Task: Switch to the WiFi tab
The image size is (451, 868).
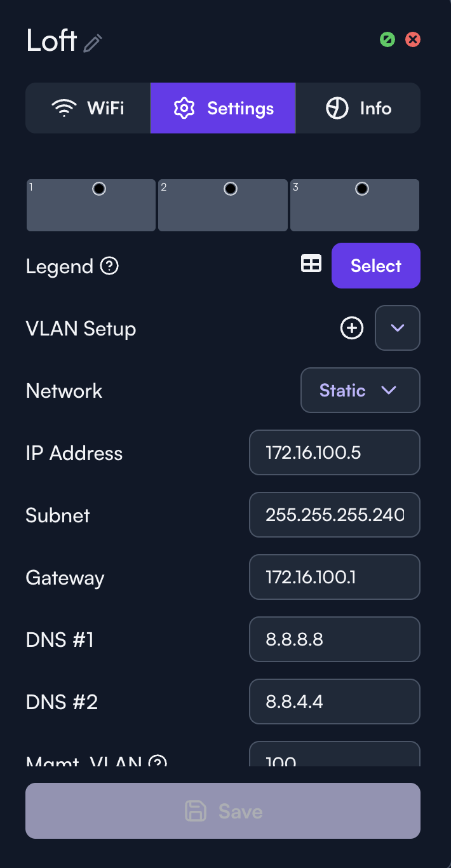Action: click(88, 108)
